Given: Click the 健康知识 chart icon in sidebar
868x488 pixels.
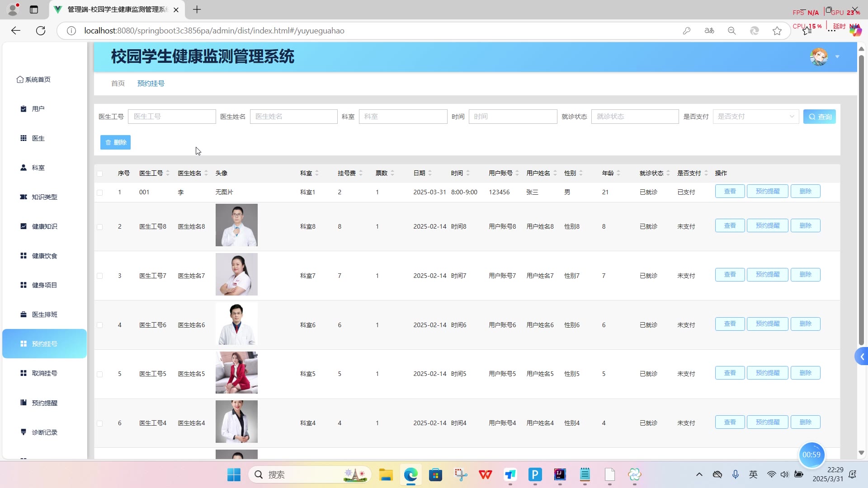Looking at the screenshot, I should [x=24, y=226].
